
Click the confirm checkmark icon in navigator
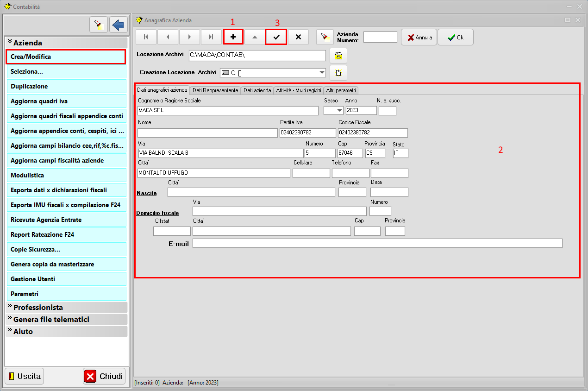pyautogui.click(x=276, y=37)
